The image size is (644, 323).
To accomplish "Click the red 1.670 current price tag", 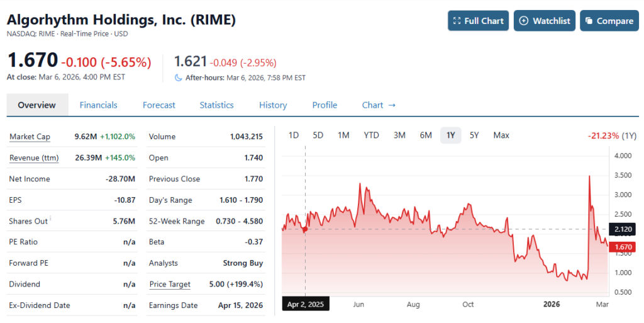I will coord(623,247).
